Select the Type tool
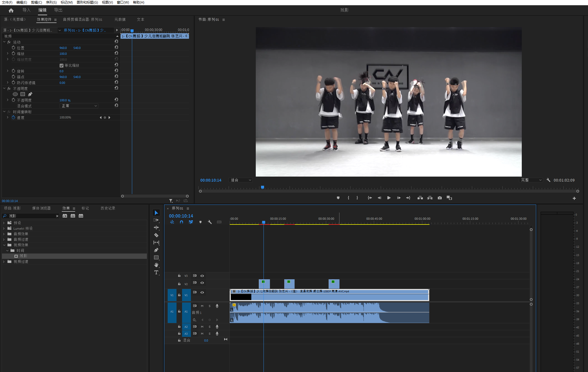Screen dimensions: 588x372 156,273
